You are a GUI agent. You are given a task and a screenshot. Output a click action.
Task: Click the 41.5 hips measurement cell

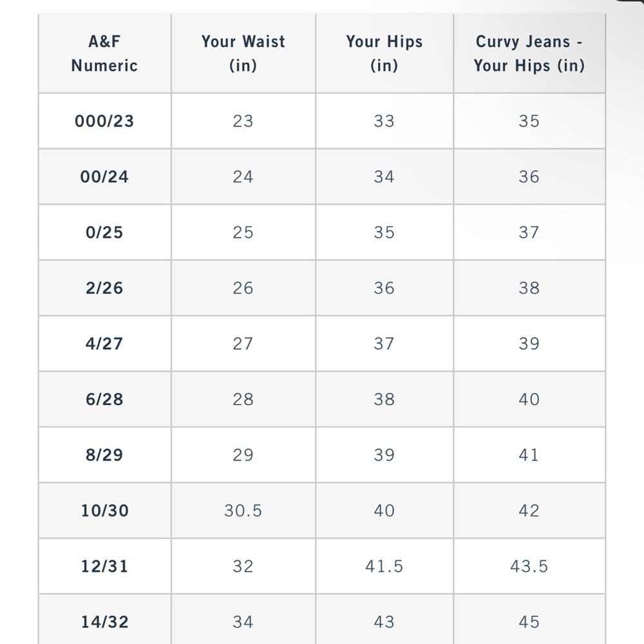(x=384, y=566)
